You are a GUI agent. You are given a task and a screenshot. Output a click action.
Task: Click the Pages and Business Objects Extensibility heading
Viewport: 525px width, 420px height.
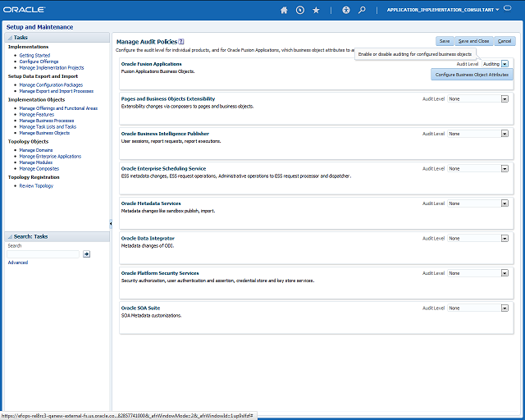pos(167,98)
